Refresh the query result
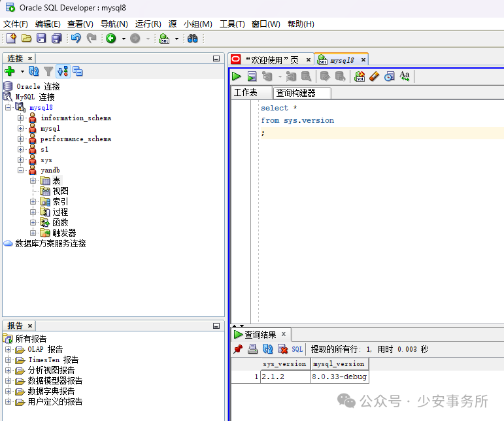The width and height of the screenshot is (504, 421). [267, 349]
